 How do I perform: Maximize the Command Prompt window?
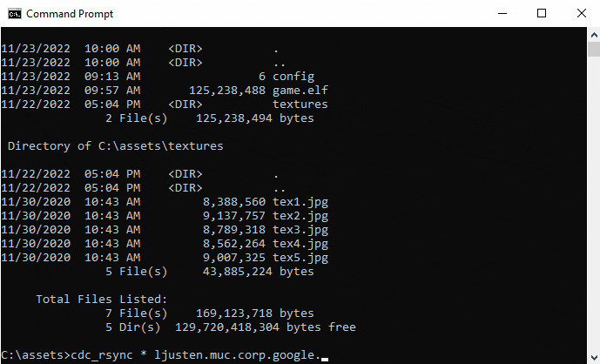coord(542,13)
